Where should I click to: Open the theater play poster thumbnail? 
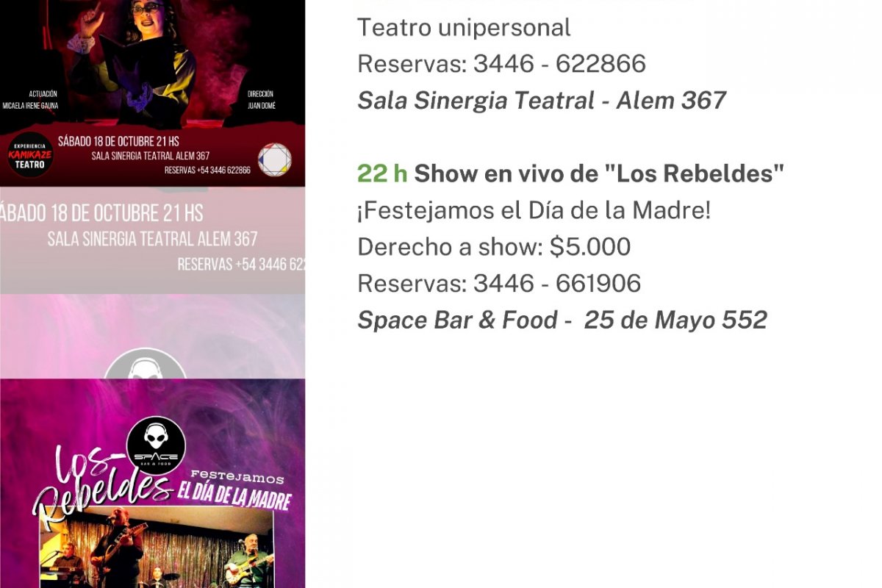click(x=152, y=93)
